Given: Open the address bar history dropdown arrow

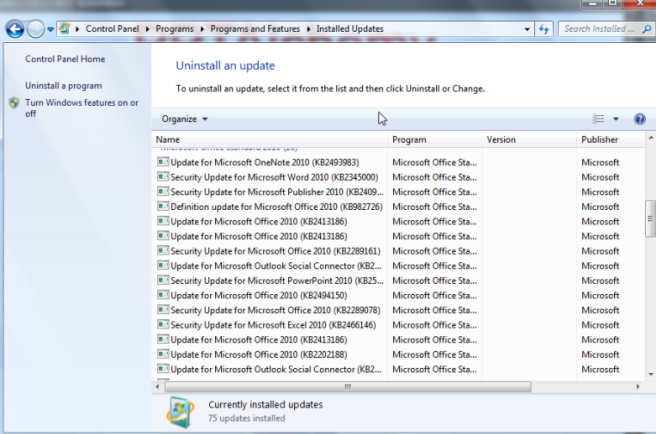Looking at the screenshot, I should pyautogui.click(x=527, y=29).
